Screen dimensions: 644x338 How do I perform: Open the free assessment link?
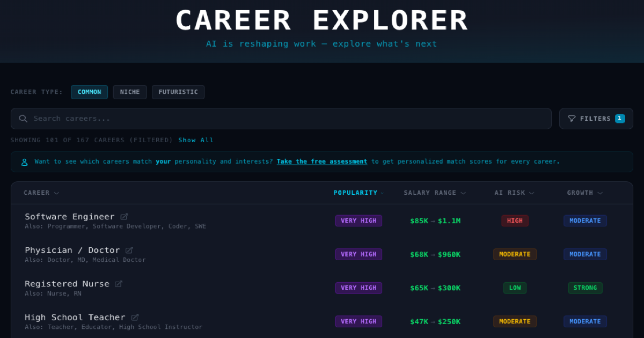[x=321, y=161]
